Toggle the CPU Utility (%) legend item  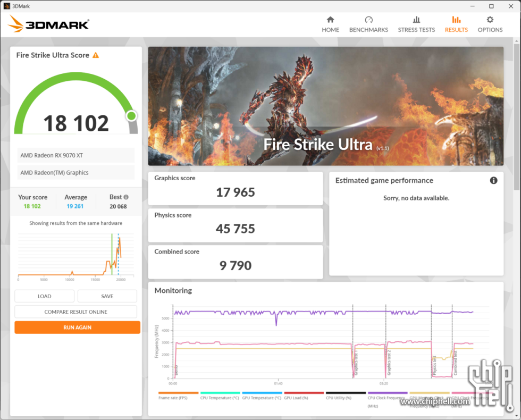pyautogui.click(x=346, y=396)
